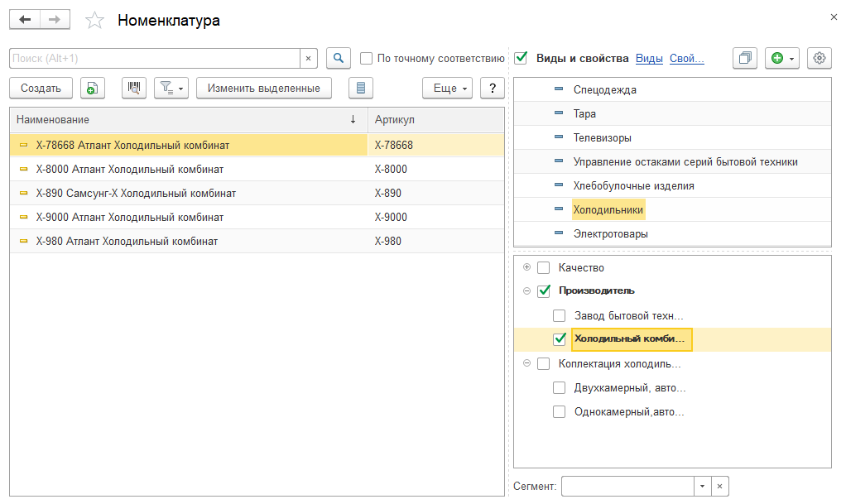The image size is (846, 504).
Task: Open the list view mode icon
Action: coord(361,88)
